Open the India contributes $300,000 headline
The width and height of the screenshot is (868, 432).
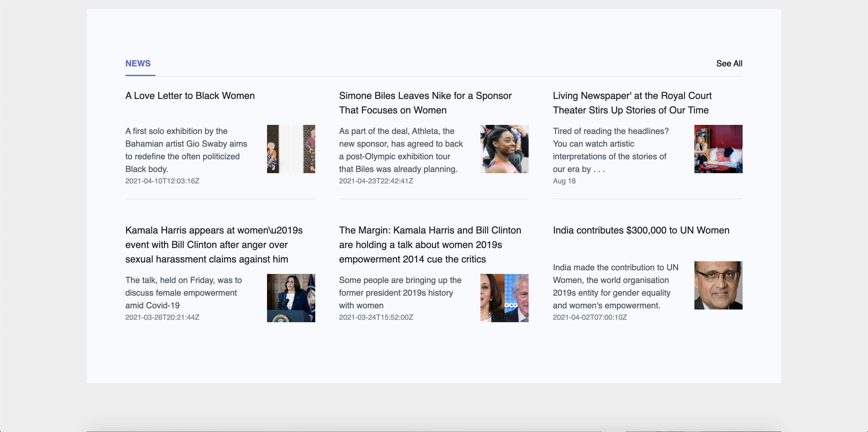click(x=640, y=230)
